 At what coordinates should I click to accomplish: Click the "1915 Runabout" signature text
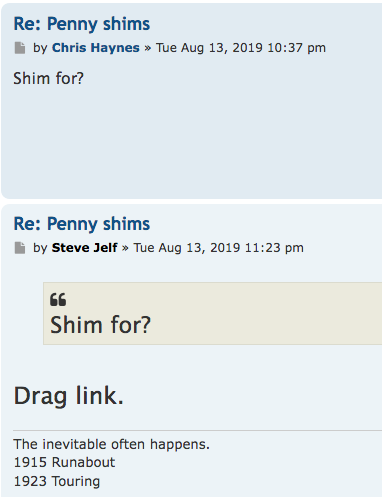click(x=64, y=462)
